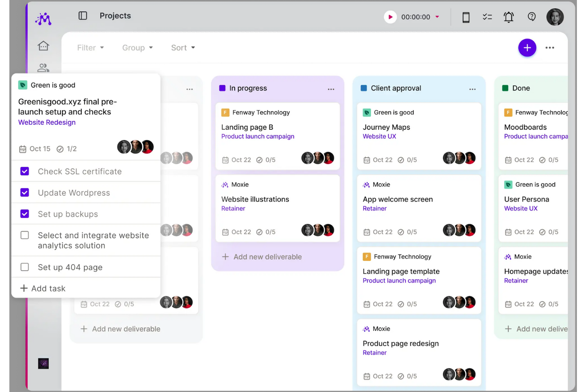Click Moxie icon on Product page redesign card
The image size is (588, 392).
pos(366,329)
